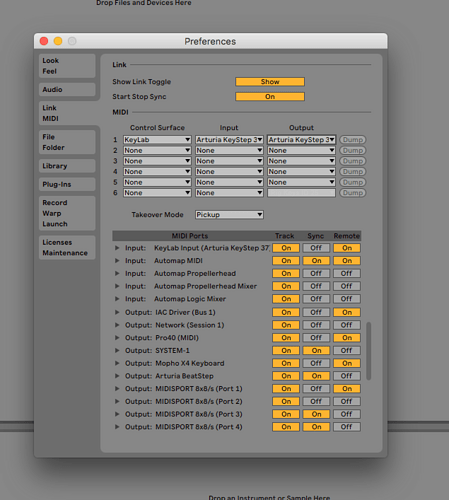Close the Preferences window

tap(44, 41)
